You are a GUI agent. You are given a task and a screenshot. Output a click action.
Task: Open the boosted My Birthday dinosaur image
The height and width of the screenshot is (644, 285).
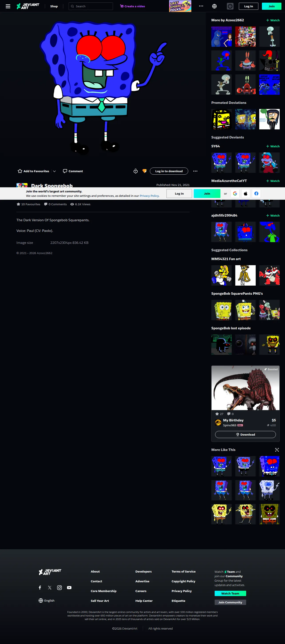(245, 388)
